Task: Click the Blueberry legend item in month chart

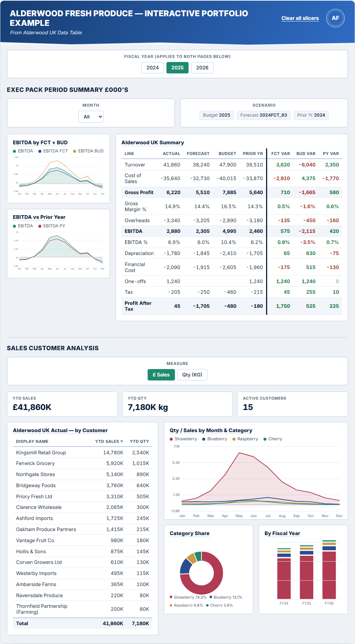Action: [x=215, y=439]
